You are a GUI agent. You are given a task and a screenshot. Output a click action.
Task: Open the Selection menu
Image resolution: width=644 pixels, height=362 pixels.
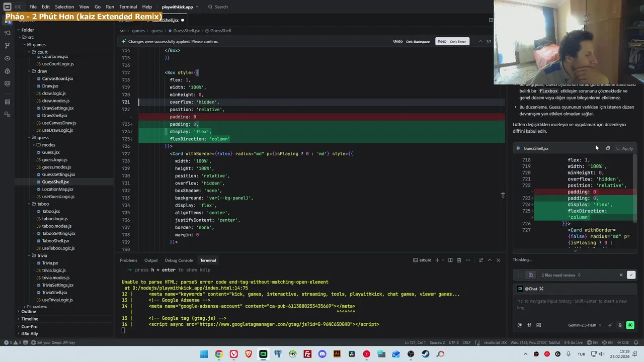[x=64, y=7]
